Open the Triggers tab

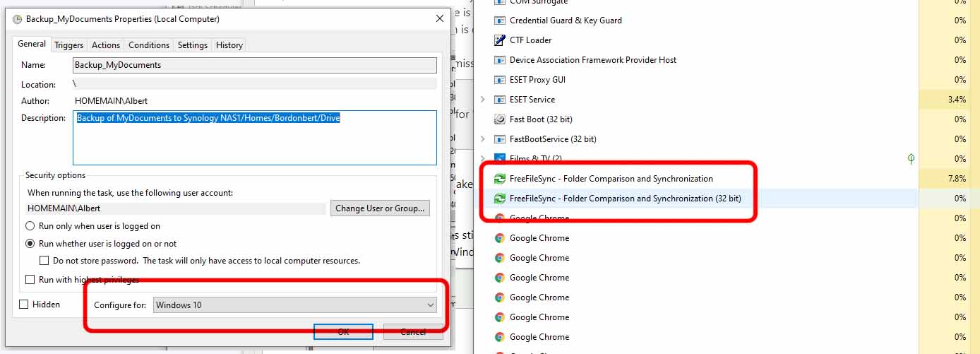(x=69, y=45)
